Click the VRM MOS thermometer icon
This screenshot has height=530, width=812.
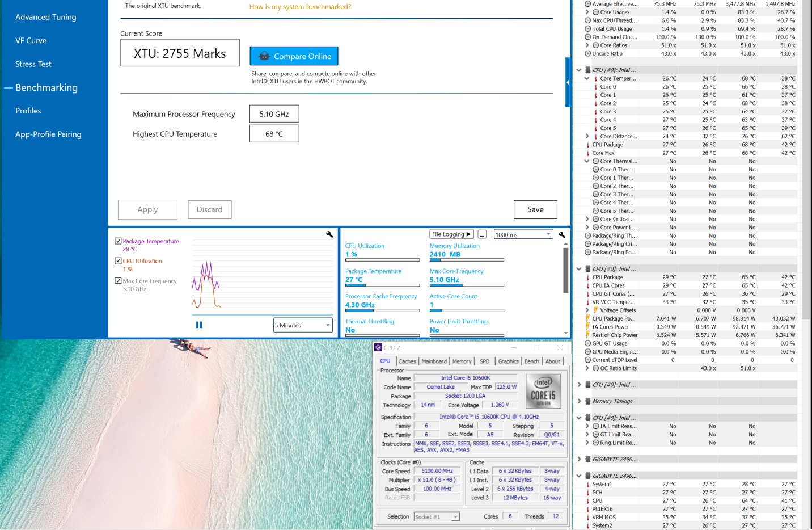[x=588, y=518]
